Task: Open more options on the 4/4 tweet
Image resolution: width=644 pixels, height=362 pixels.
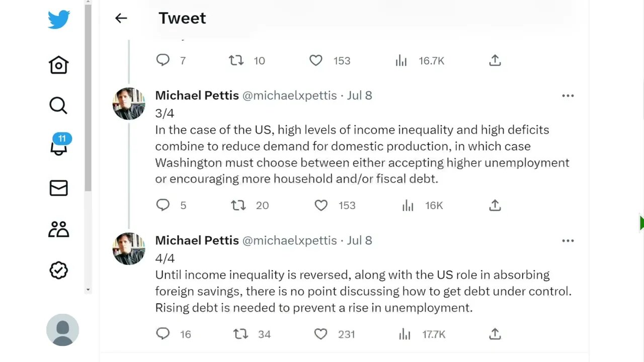Action: tap(568, 241)
